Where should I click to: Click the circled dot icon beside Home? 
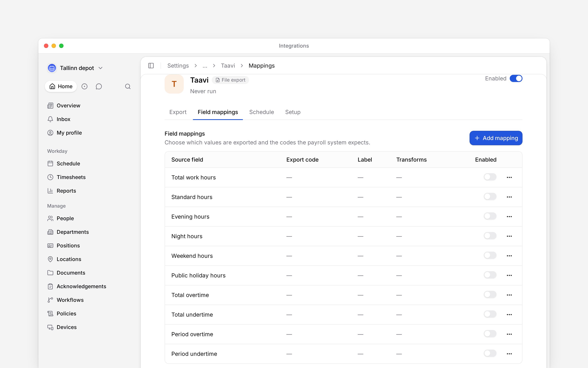(84, 86)
